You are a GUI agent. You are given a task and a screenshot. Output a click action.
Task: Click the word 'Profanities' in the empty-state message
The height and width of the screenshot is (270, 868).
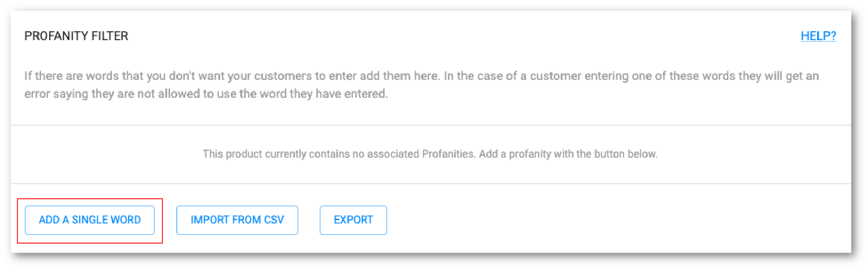[448, 154]
